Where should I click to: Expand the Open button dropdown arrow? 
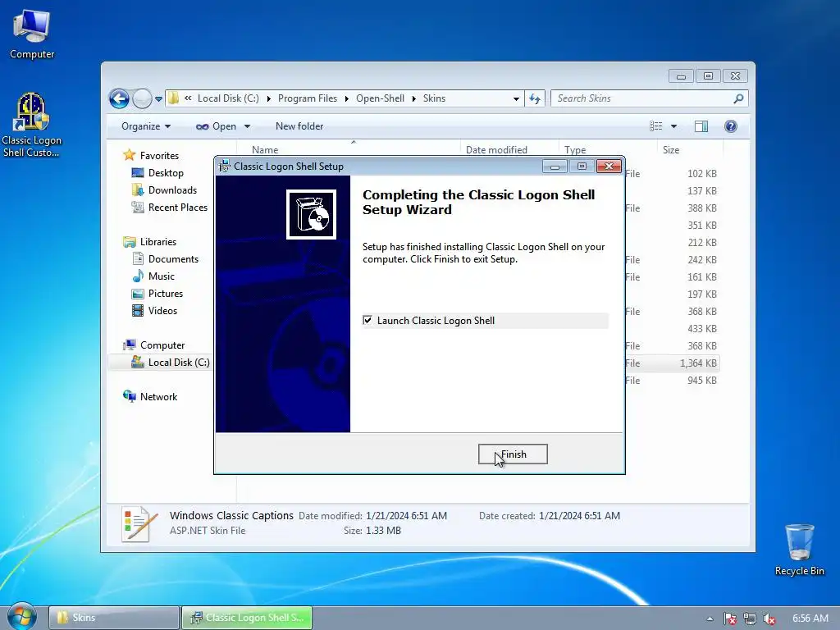(247, 126)
